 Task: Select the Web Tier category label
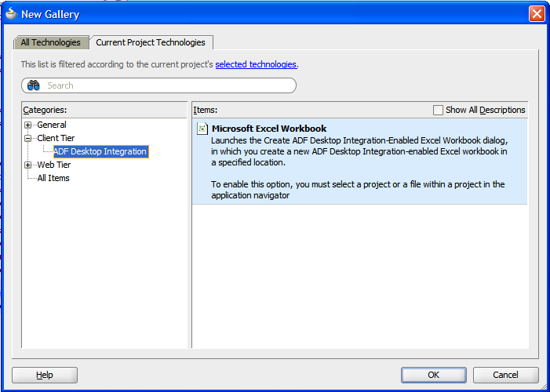(x=53, y=165)
